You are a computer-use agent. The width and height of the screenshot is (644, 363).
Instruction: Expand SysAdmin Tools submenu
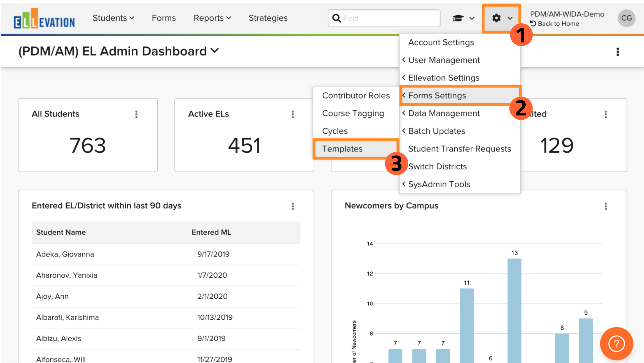coord(460,184)
